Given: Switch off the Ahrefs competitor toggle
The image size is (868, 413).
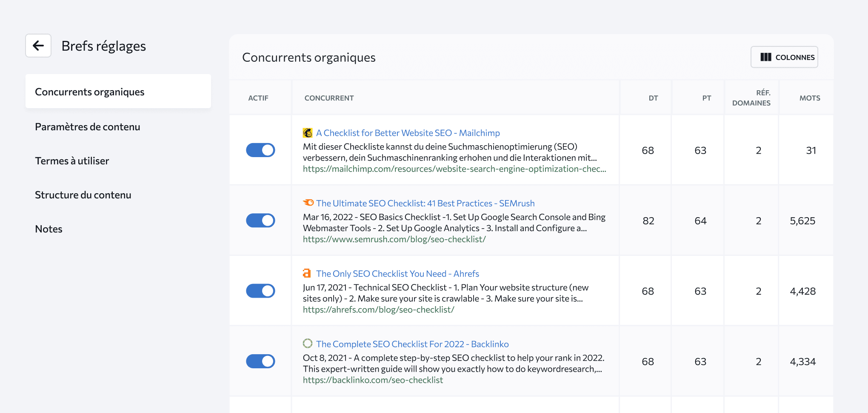Looking at the screenshot, I should click(260, 291).
